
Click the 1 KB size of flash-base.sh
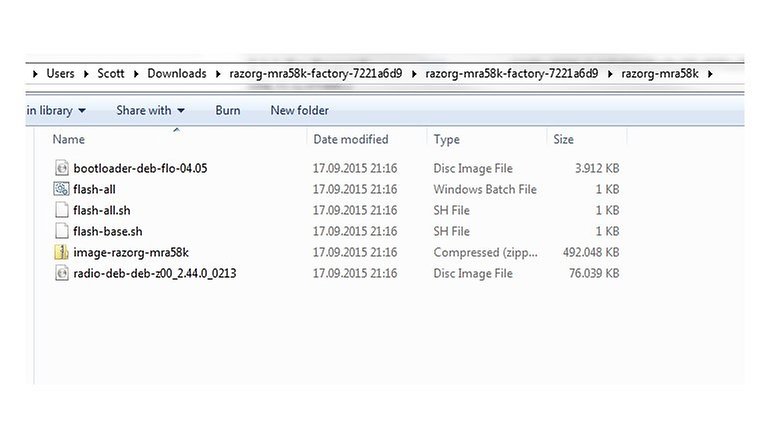607,231
